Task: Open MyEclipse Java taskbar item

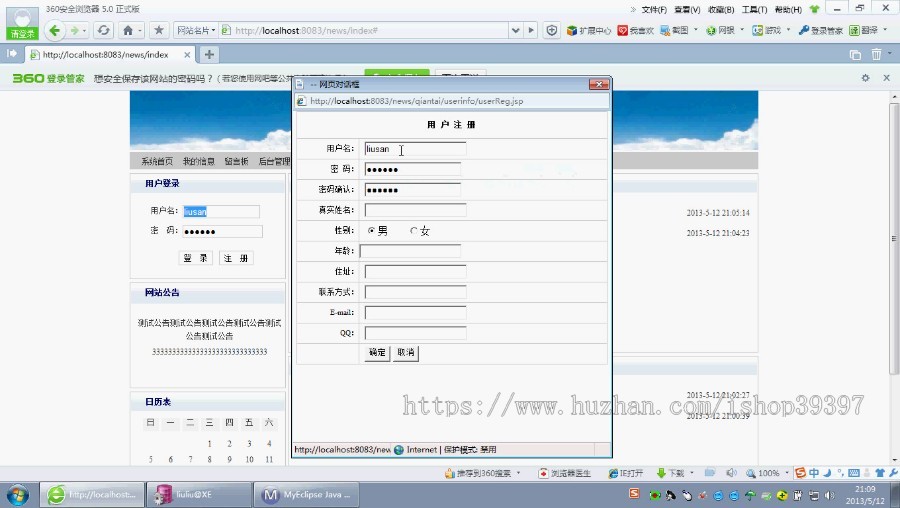Action: point(306,494)
